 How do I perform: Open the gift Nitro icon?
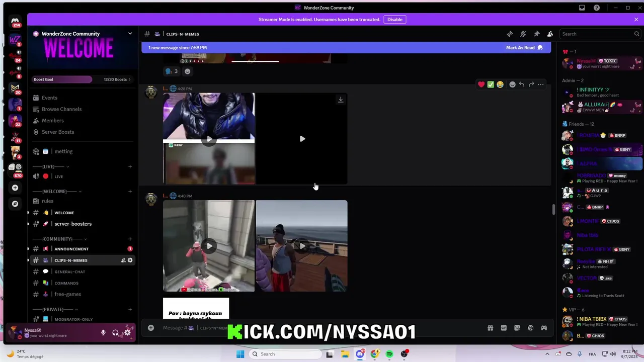pyautogui.click(x=490, y=328)
